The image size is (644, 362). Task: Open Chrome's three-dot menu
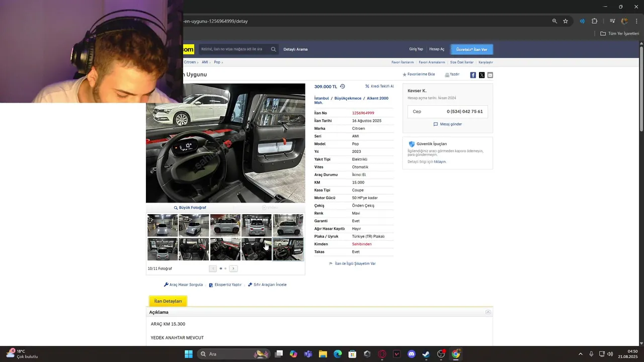pyautogui.click(x=636, y=21)
